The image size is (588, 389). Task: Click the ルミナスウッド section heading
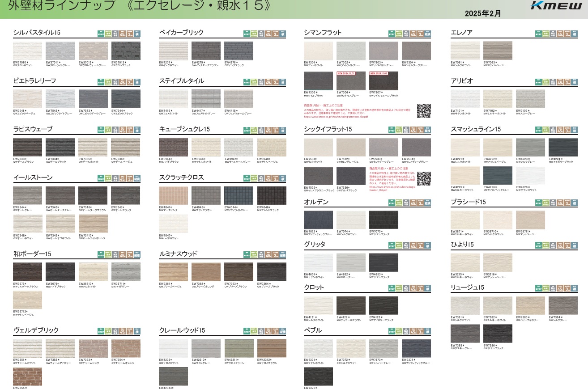[x=178, y=254]
